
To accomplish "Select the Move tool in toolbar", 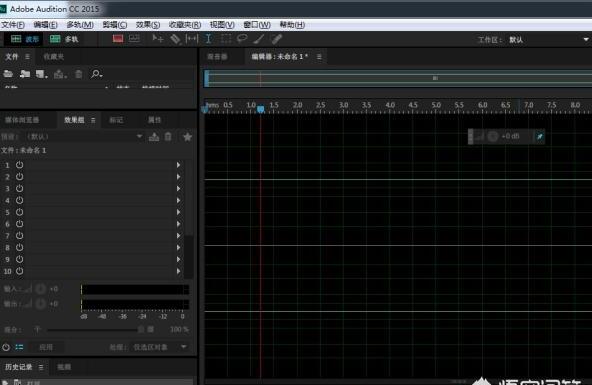I will [157, 39].
